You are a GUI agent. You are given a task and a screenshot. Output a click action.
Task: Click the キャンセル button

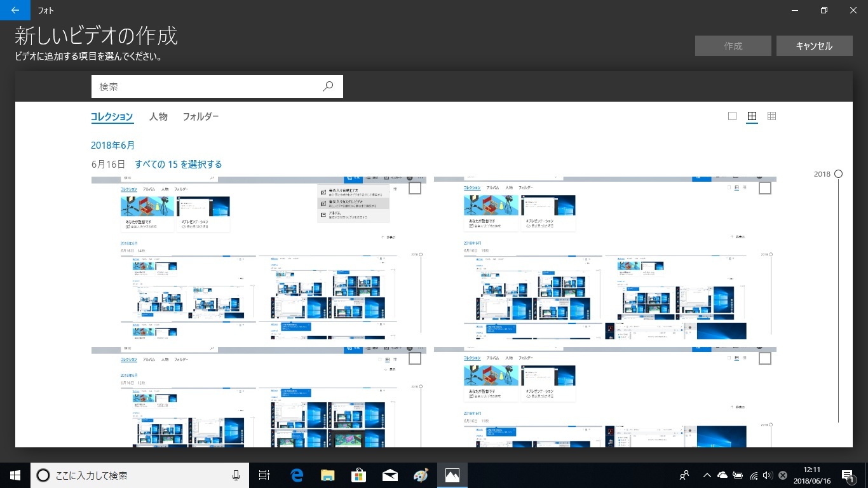tap(814, 46)
